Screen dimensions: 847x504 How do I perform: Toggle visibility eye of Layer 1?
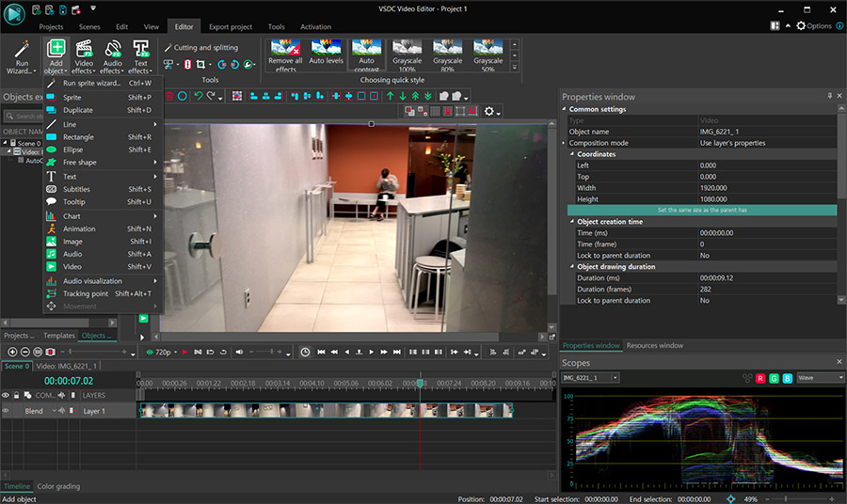click(x=6, y=411)
